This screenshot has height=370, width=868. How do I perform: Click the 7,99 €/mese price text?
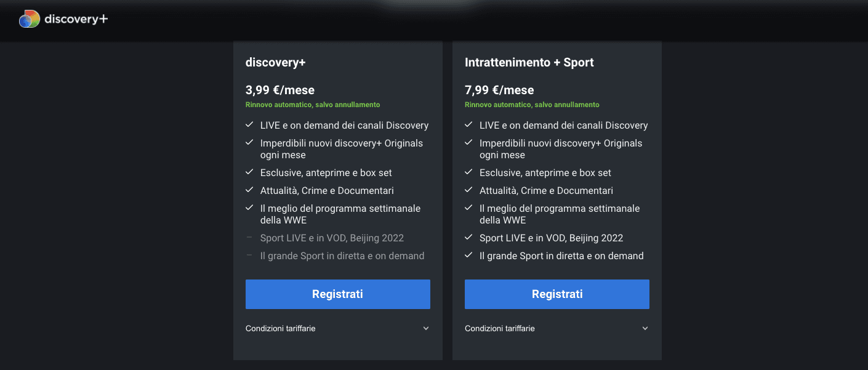pos(499,90)
